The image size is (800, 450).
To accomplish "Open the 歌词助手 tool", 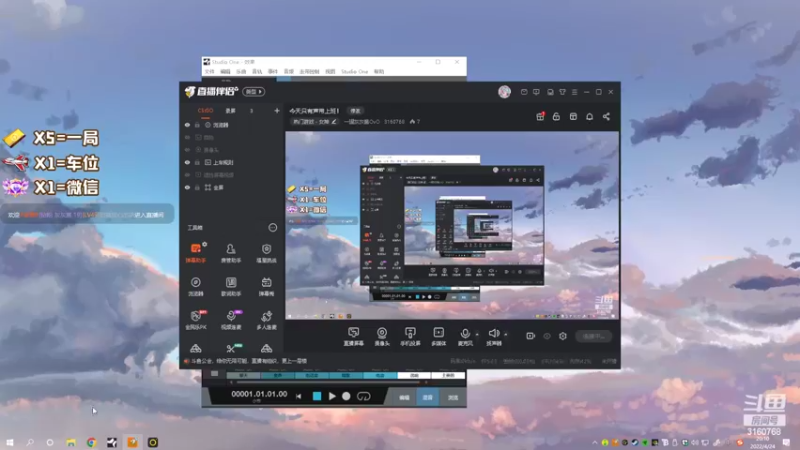I will pos(231,286).
